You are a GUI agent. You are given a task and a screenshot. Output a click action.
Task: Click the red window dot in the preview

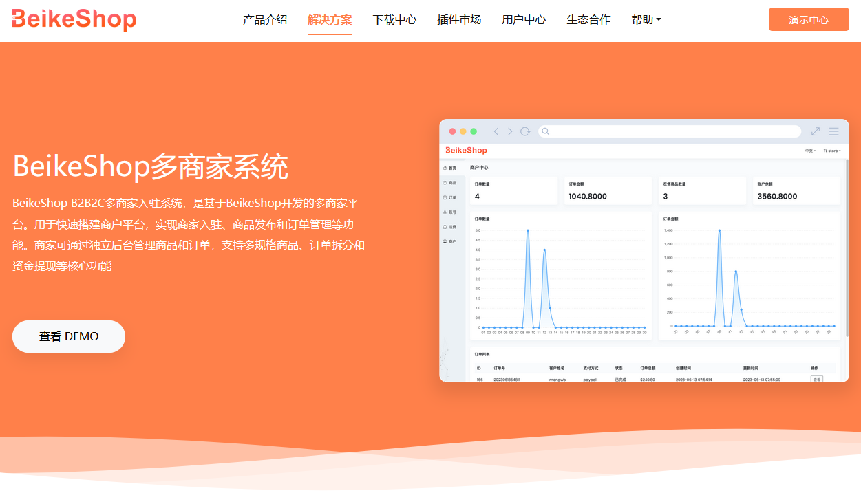(x=452, y=131)
